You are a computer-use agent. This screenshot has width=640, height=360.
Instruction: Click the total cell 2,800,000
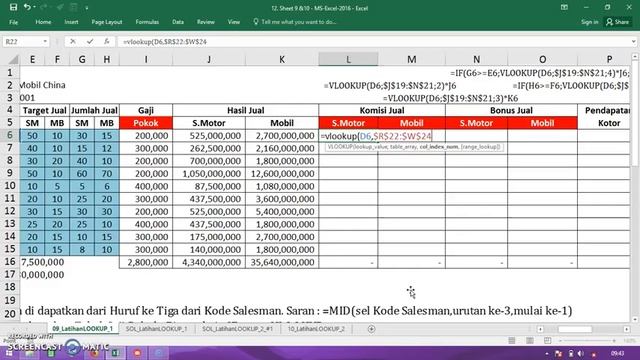pos(146,262)
